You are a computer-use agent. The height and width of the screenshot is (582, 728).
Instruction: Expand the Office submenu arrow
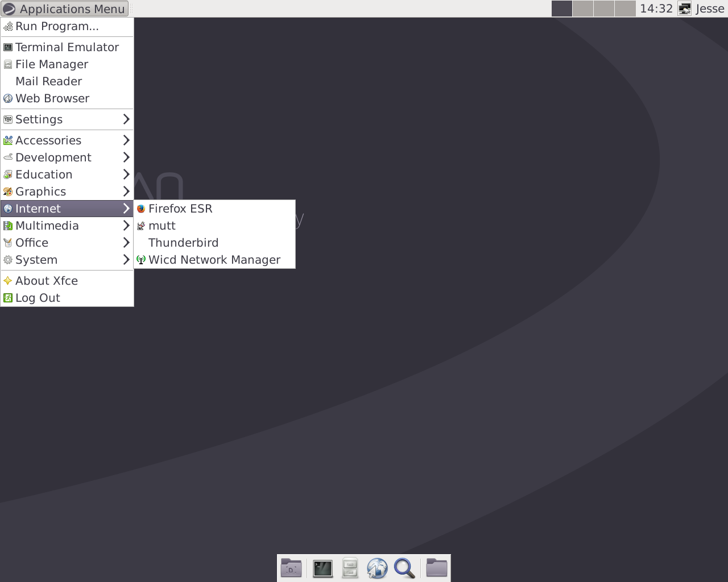[126, 243]
